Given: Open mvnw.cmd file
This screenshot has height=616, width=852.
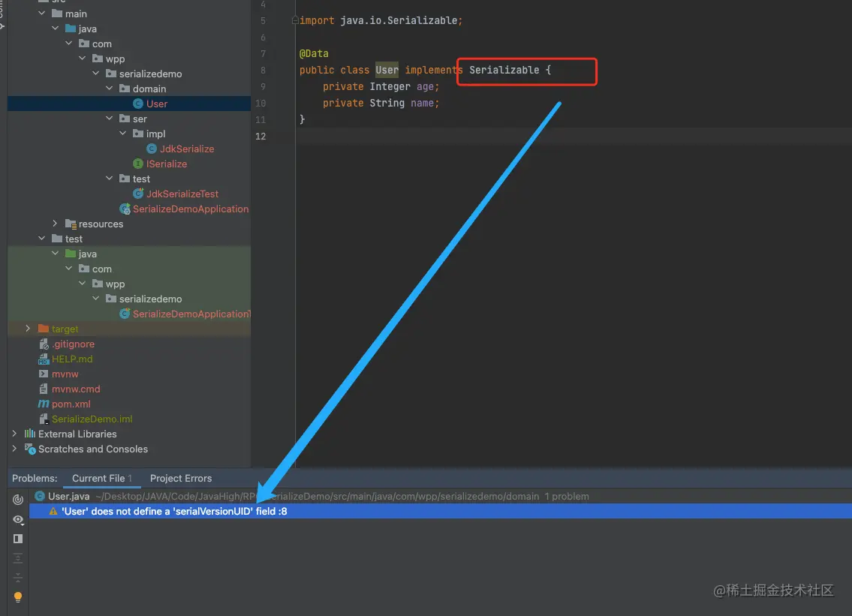Looking at the screenshot, I should (x=76, y=389).
